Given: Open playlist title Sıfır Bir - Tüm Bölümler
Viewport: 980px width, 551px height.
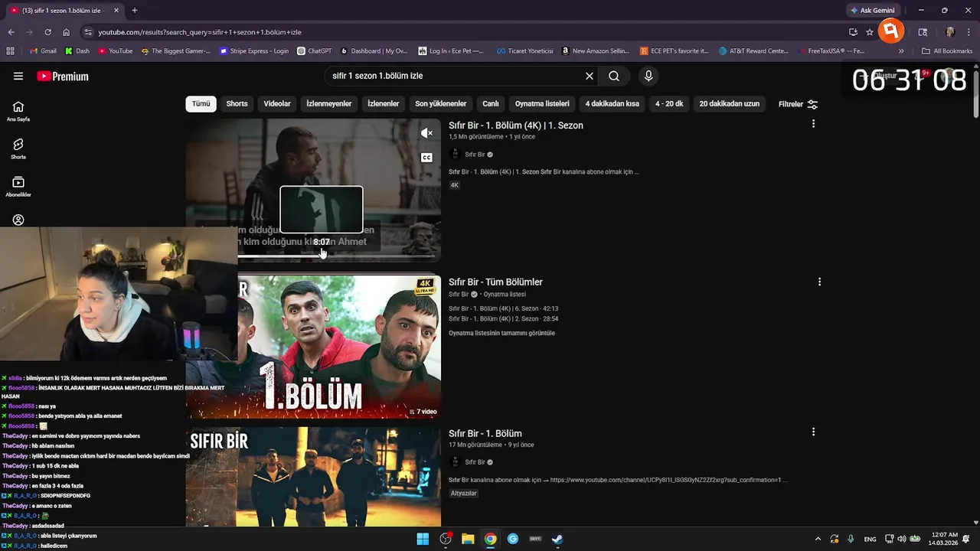Looking at the screenshot, I should coord(495,282).
